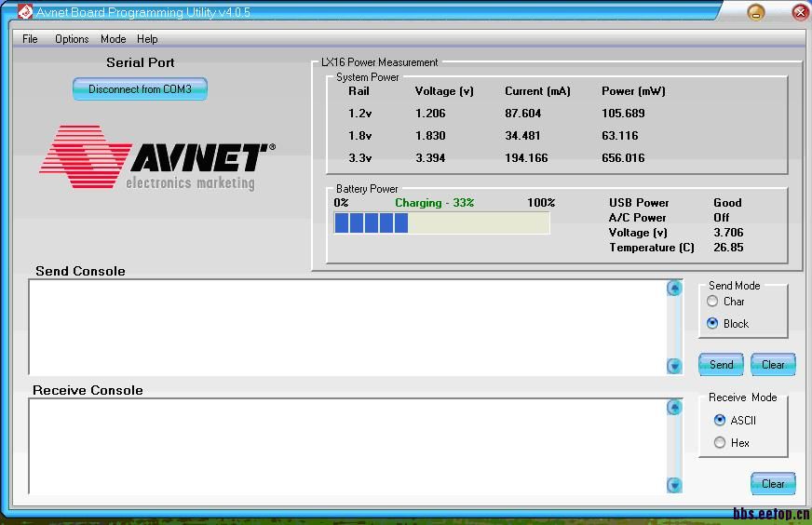Click Receive Console scroll down arrow

click(x=674, y=485)
